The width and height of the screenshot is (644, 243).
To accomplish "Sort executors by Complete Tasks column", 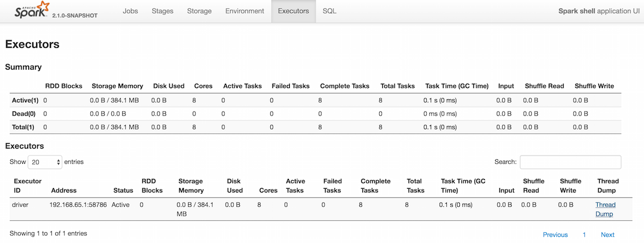I will (375, 186).
